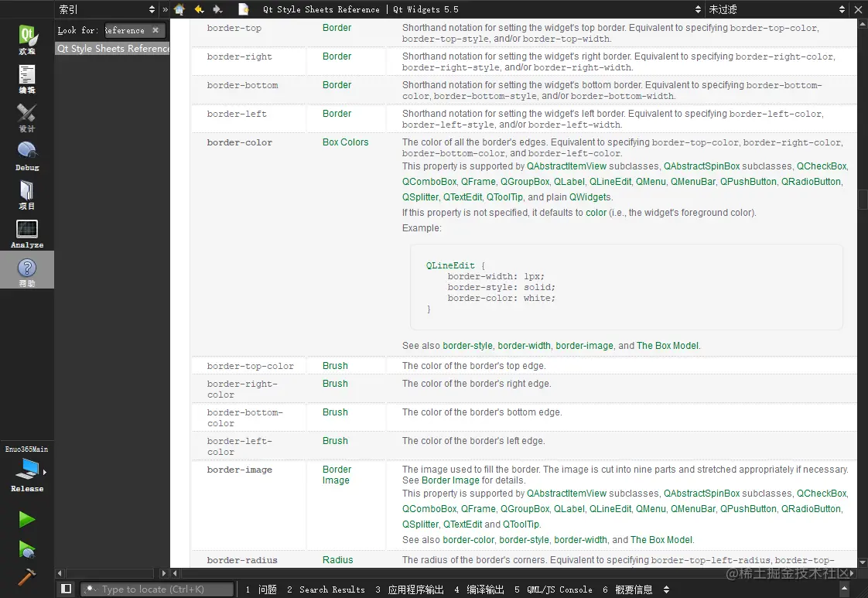Viewport: 868px width, 598px height.
Task: Open QCheckBox link in the border-color description
Action: coord(822,166)
